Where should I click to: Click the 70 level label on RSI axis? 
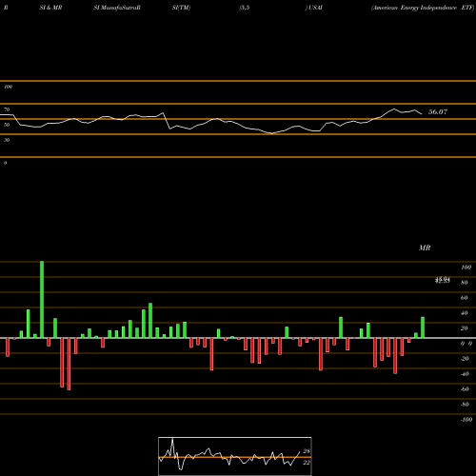(x=7, y=109)
